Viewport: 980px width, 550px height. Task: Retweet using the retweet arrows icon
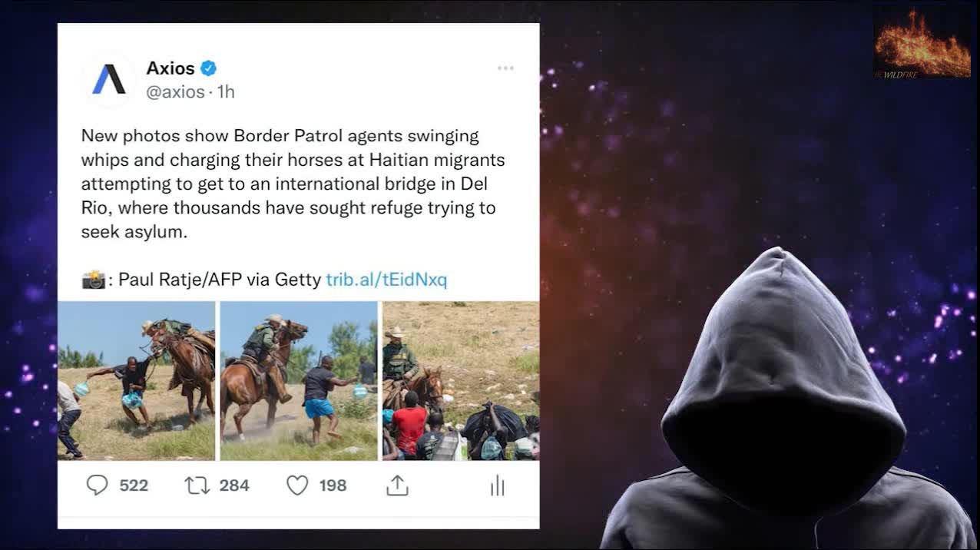(197, 485)
